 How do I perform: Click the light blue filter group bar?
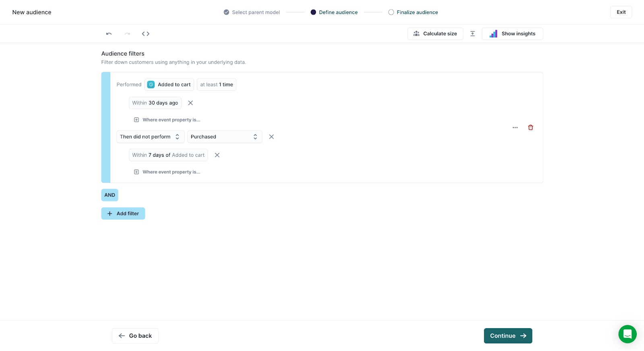pyautogui.click(x=106, y=127)
